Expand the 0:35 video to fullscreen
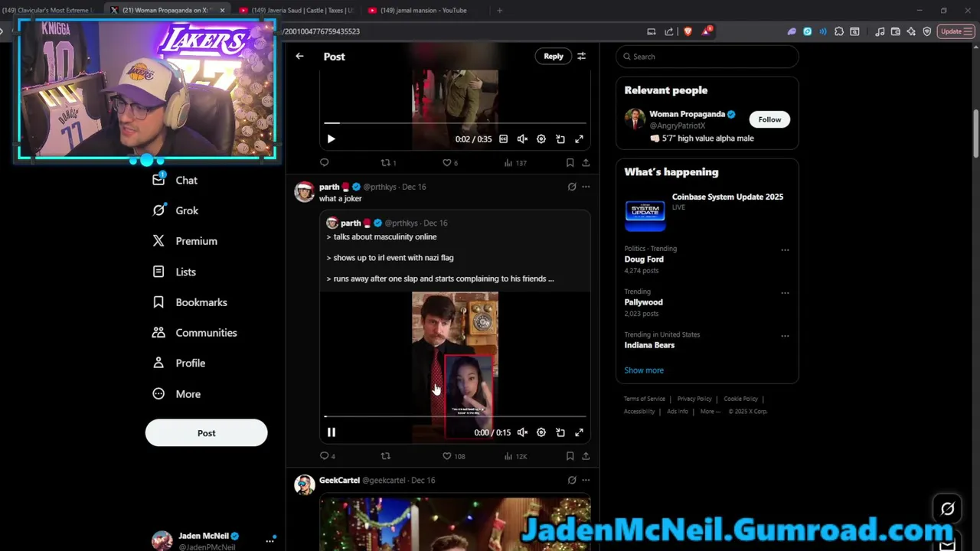 [579, 139]
